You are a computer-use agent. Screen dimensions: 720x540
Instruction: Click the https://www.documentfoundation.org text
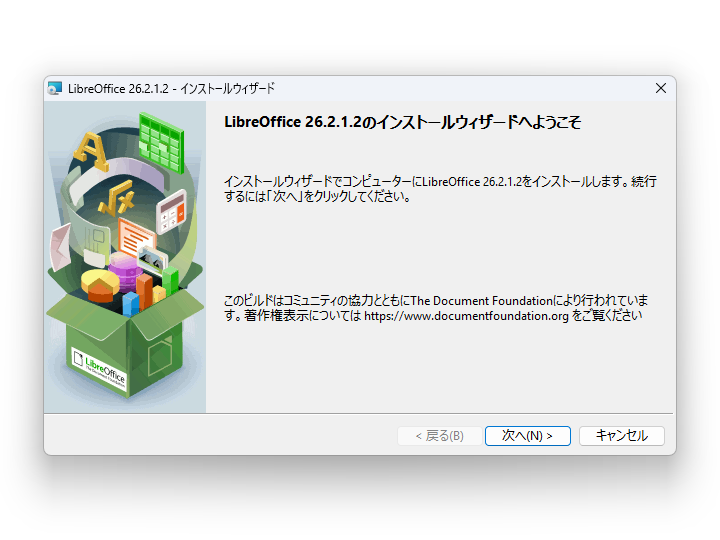click(466, 316)
